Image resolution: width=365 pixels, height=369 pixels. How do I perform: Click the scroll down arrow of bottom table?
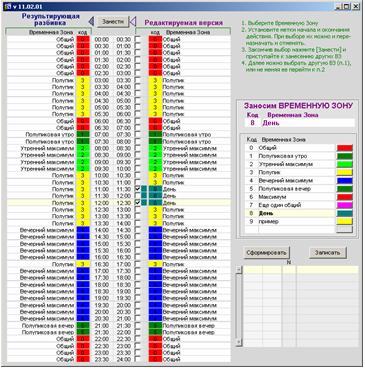pos(239,343)
